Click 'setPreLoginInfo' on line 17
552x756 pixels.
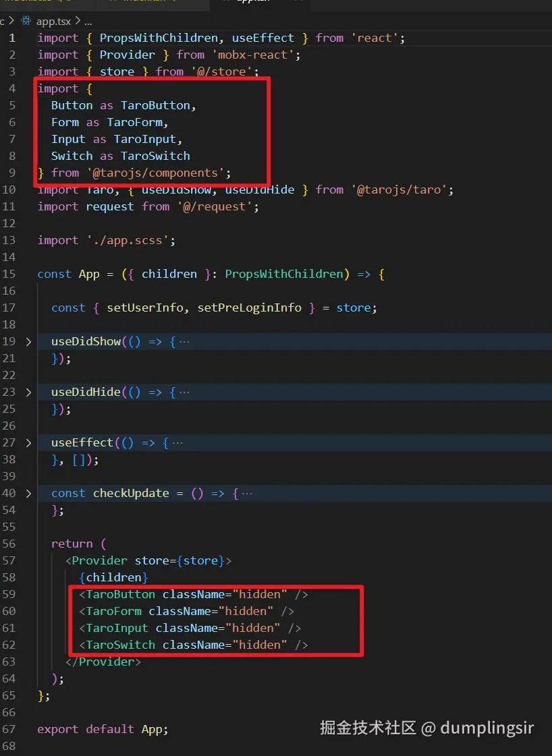tap(250, 308)
